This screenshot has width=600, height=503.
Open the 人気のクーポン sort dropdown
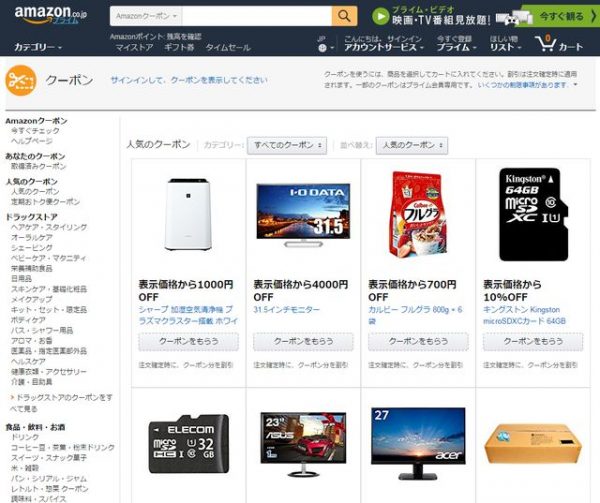tap(412, 145)
